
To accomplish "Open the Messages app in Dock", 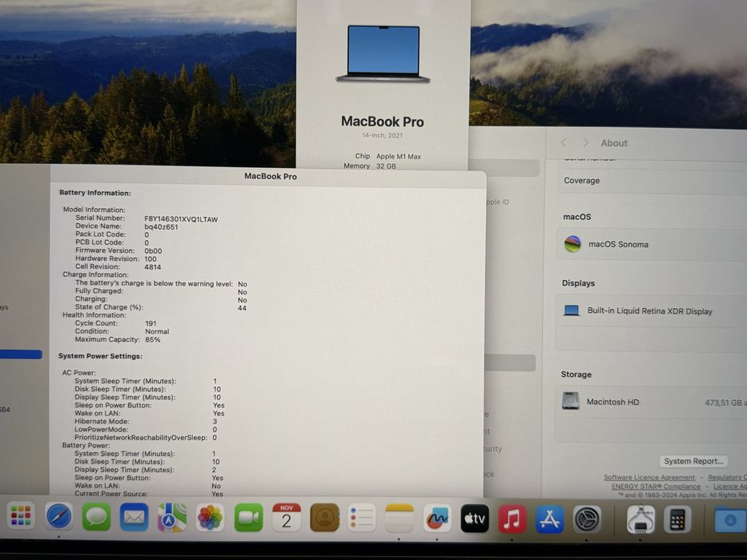I will tap(97, 517).
